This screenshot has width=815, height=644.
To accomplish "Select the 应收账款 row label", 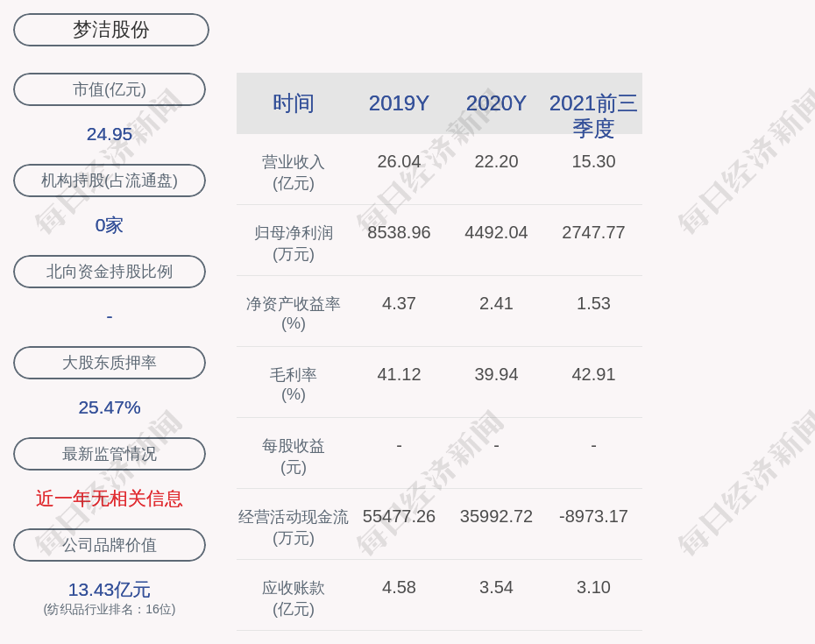I will 294,598.
